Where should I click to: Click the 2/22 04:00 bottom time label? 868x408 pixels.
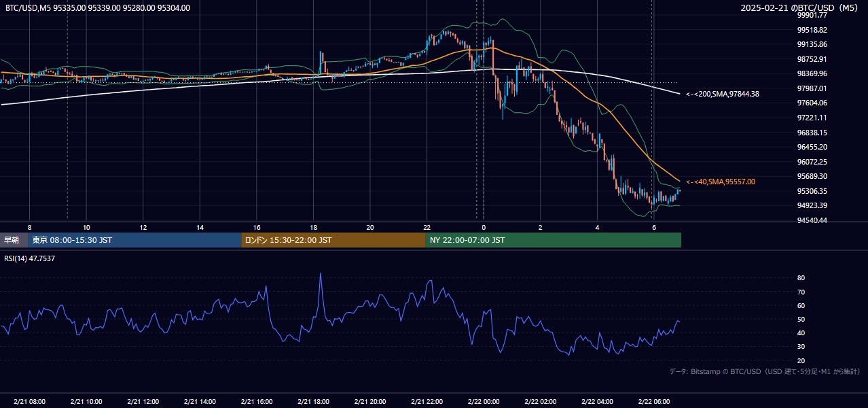(596, 402)
